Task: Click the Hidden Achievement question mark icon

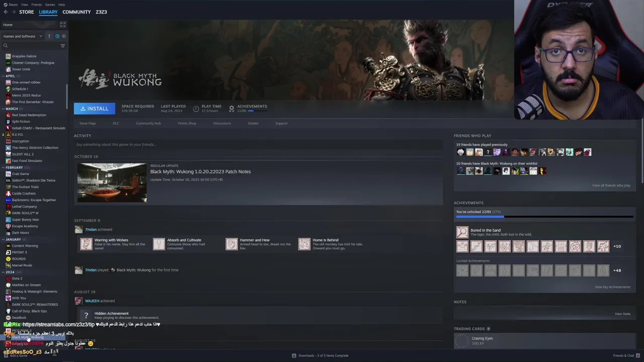Action: (86, 316)
